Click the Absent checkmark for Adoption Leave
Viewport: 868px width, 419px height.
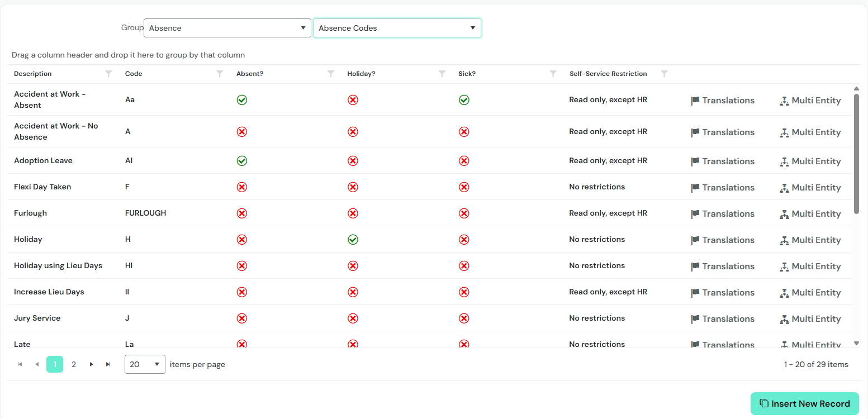click(x=242, y=161)
